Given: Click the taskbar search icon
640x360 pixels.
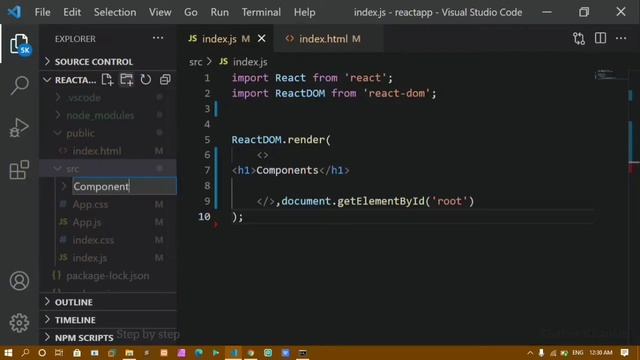Looking at the screenshot, I should [x=25, y=353].
